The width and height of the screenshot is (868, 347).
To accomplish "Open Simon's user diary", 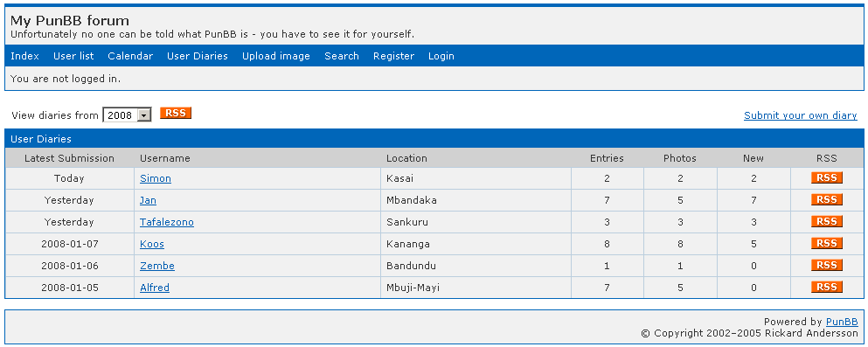I will [156, 178].
